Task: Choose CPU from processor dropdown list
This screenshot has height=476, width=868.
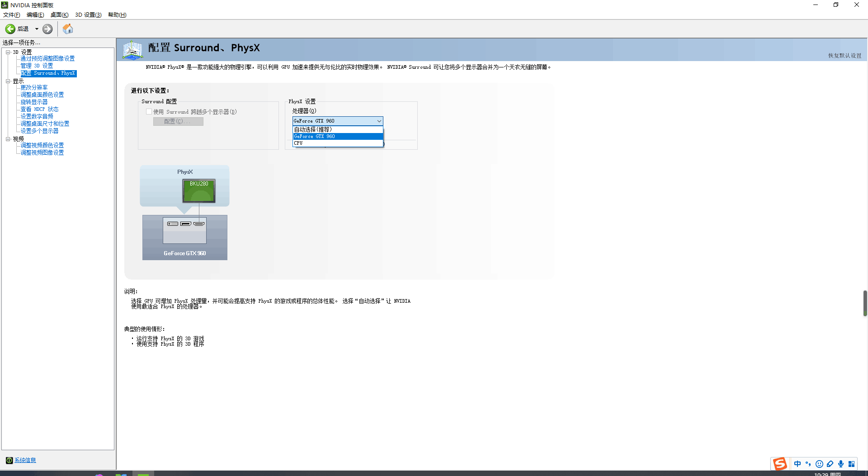Action: (338, 143)
